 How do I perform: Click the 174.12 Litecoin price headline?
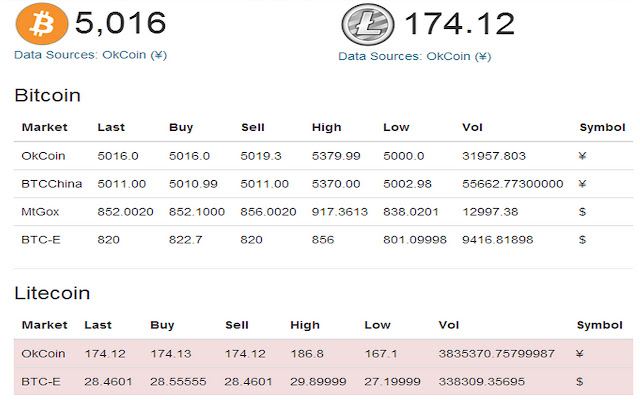coord(459,24)
